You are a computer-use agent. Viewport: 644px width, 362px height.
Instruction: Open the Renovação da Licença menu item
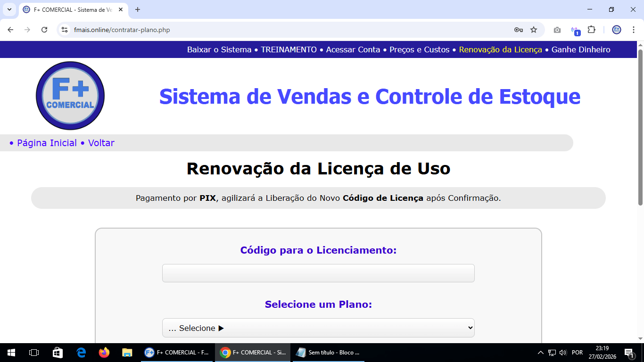500,49
